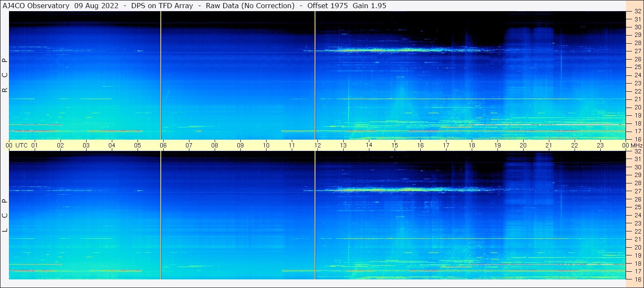The width and height of the screenshot is (644, 288).
Task: Click the 16 MHz label of LCP panel
Action: point(637,279)
